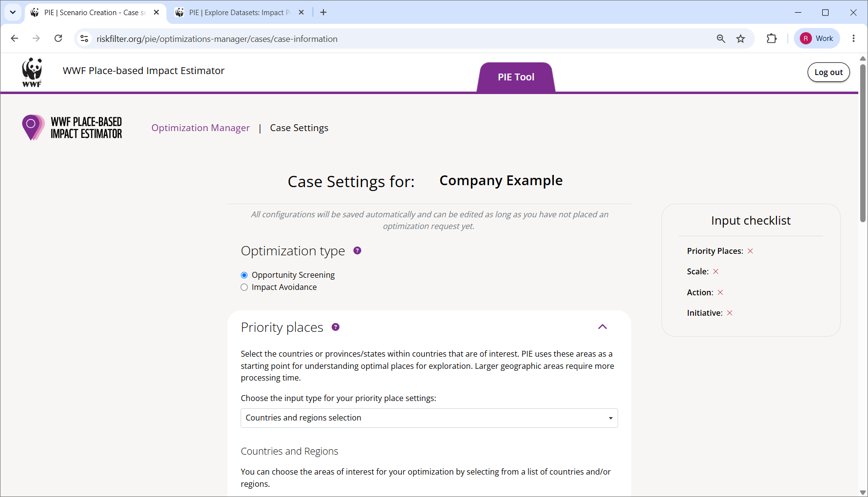Click the address bar URL
Screen dimensions: 868x497
pyautogui.click(x=217, y=39)
